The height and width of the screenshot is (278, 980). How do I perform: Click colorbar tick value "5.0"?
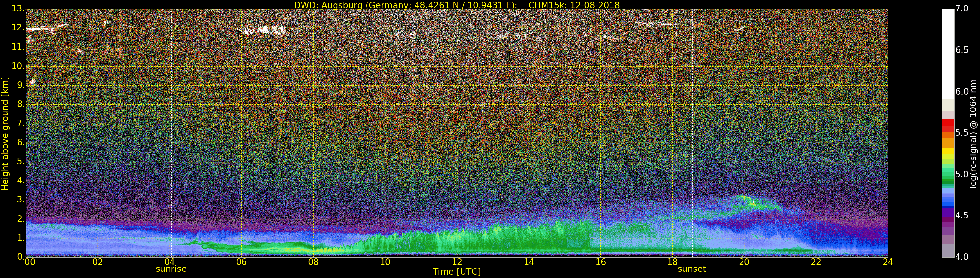click(962, 174)
